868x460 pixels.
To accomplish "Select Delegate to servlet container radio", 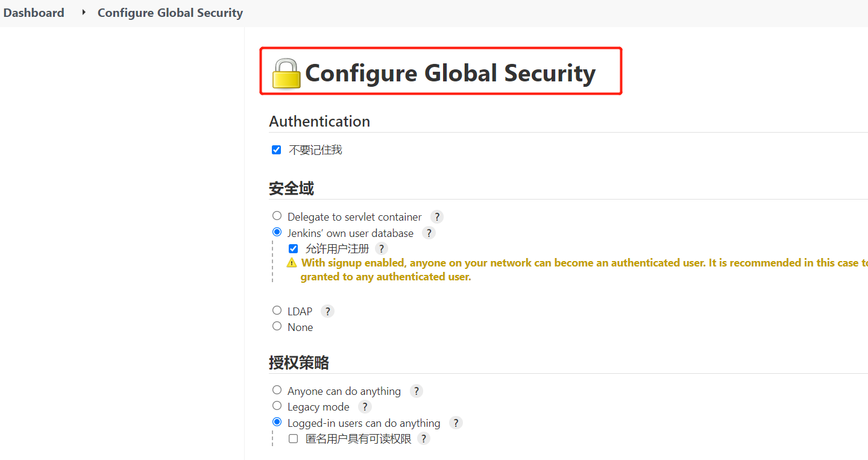I will tap(277, 216).
